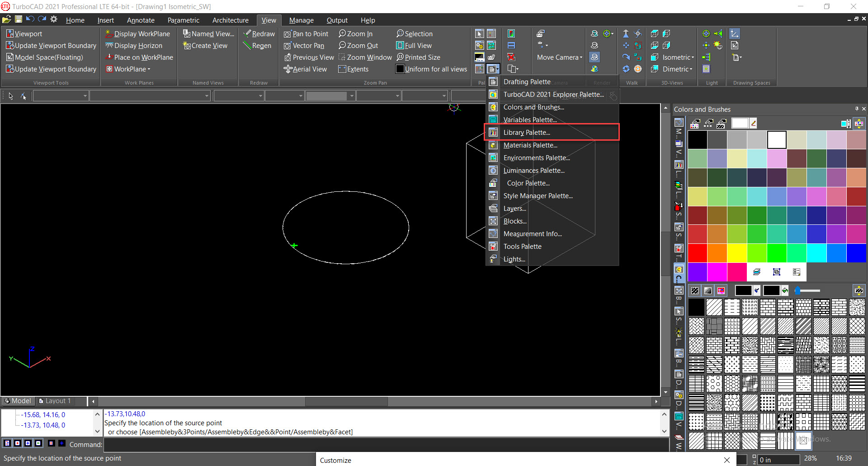Redo the last undone action
This screenshot has width=868, height=466.
click(42, 19)
